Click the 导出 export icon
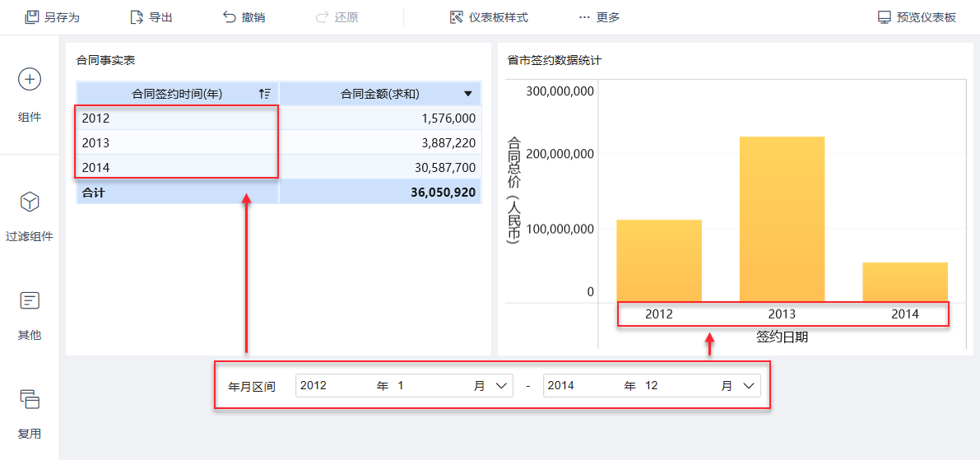This screenshot has height=460, width=980. coord(137,17)
